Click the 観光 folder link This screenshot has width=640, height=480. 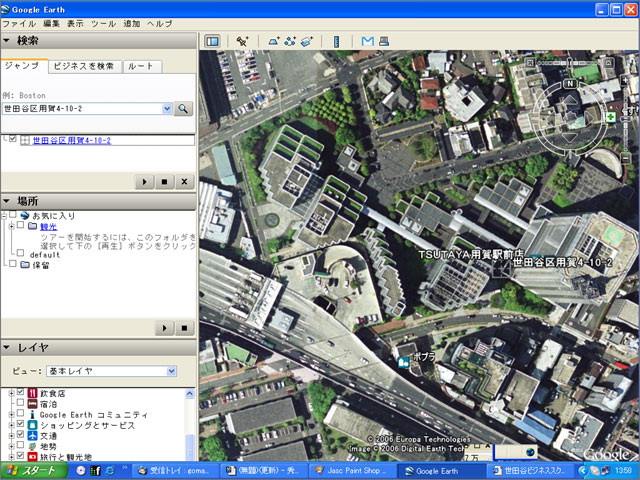(48, 227)
